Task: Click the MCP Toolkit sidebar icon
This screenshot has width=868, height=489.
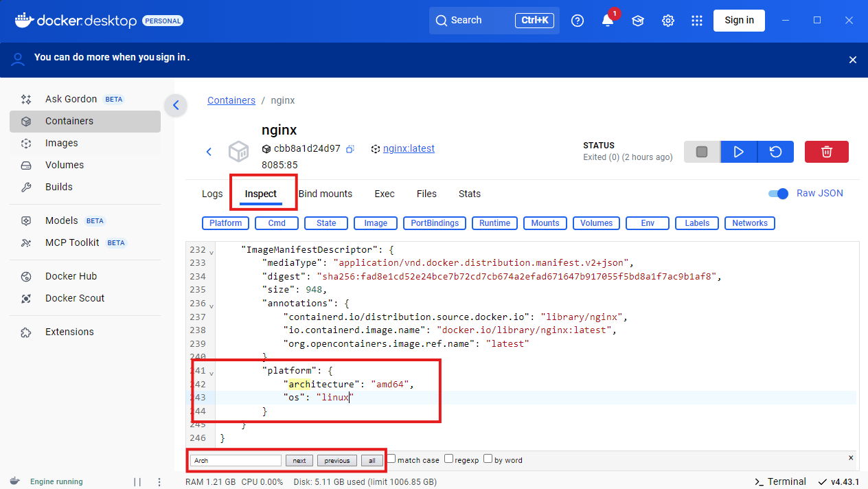Action: (26, 242)
